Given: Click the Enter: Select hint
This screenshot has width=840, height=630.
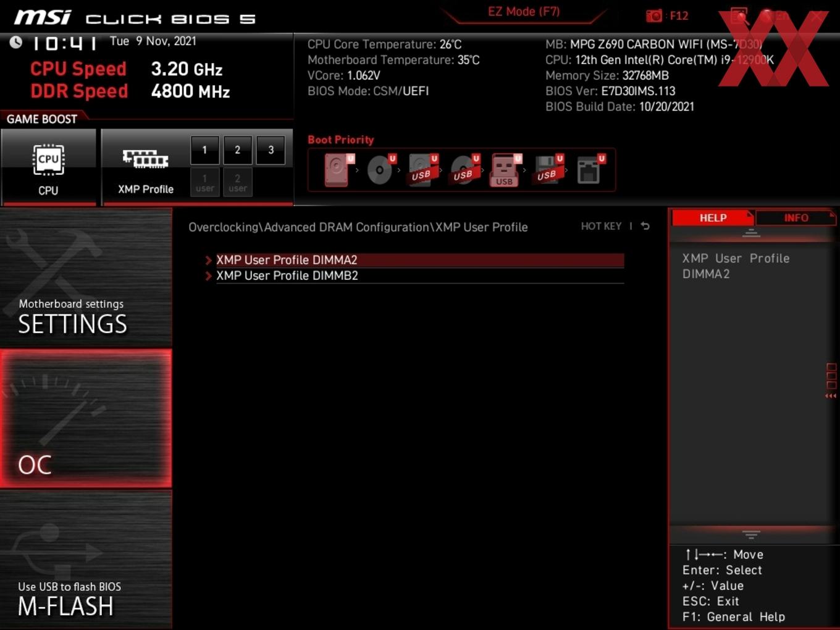Looking at the screenshot, I should click(x=722, y=570).
